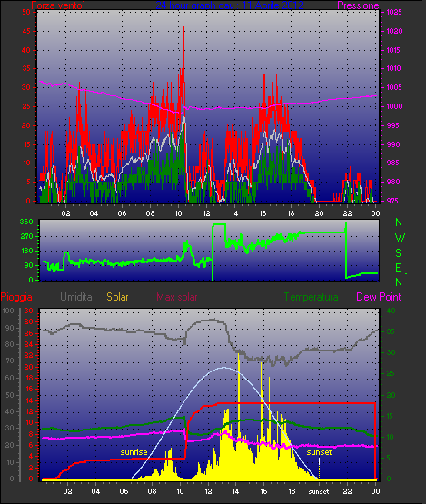Click the '180' wind direction axis value
Image resolution: width=426 pixels, height=504 pixels.
click(26, 251)
